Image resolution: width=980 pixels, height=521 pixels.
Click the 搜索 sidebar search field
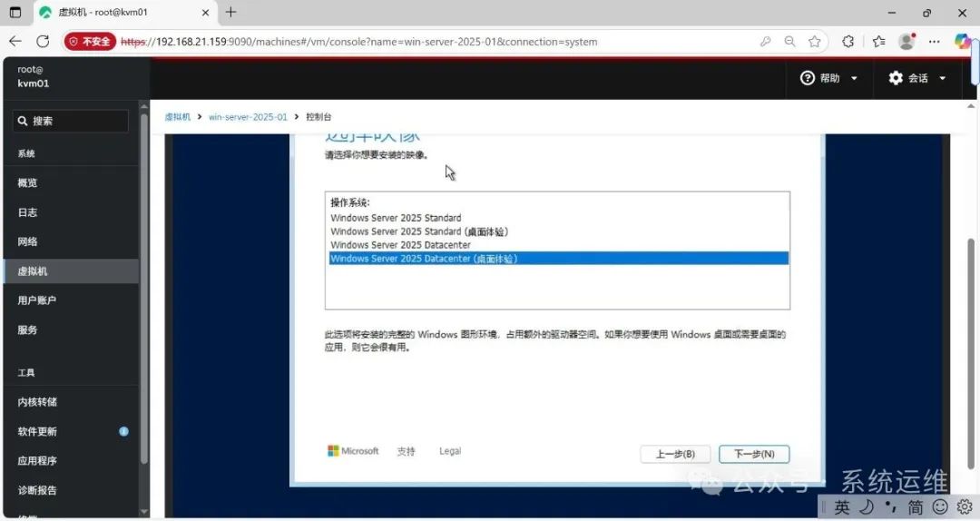click(71, 121)
